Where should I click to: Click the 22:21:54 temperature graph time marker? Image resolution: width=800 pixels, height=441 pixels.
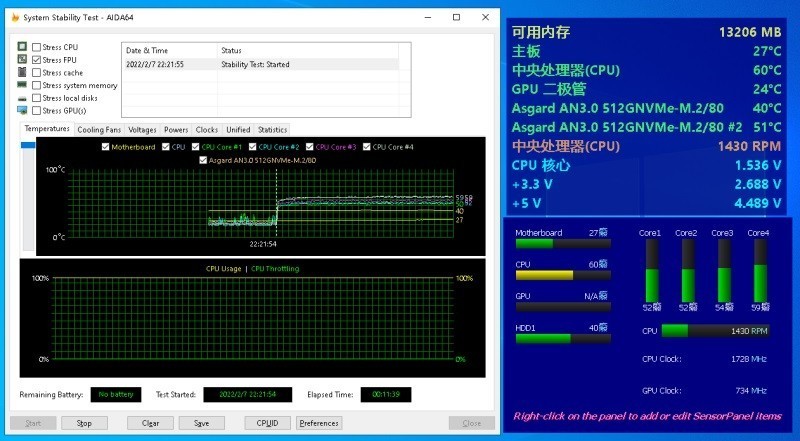click(x=263, y=244)
